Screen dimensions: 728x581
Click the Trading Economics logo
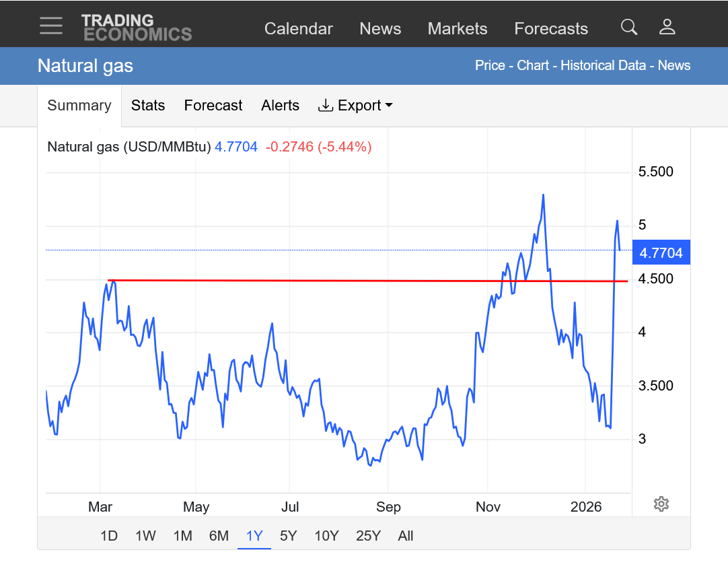point(137,28)
